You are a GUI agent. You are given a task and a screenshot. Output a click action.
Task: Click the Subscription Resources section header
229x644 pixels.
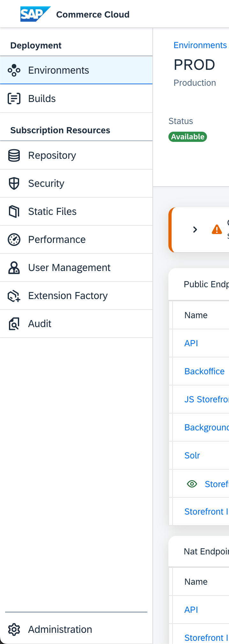[x=60, y=130]
